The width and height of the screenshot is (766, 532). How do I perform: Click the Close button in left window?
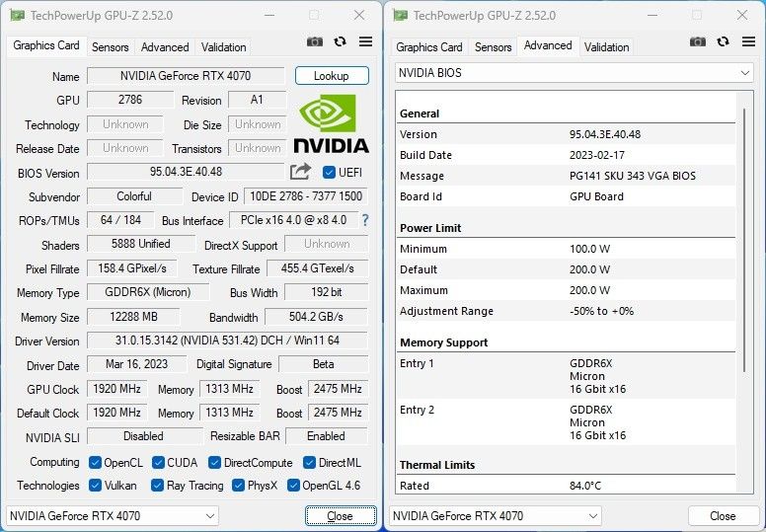click(341, 516)
